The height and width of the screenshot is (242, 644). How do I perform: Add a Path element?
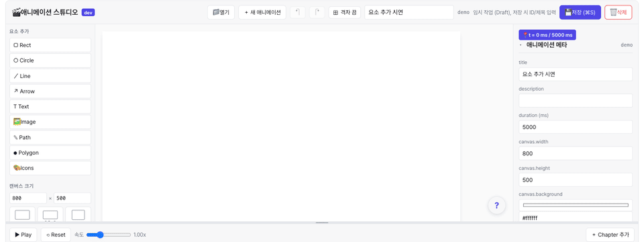pyautogui.click(x=50, y=137)
